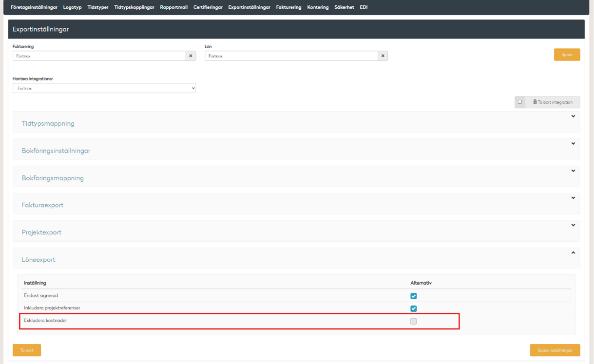
Task: Clear the Lön Fortnox selection with X
Action: tap(383, 56)
